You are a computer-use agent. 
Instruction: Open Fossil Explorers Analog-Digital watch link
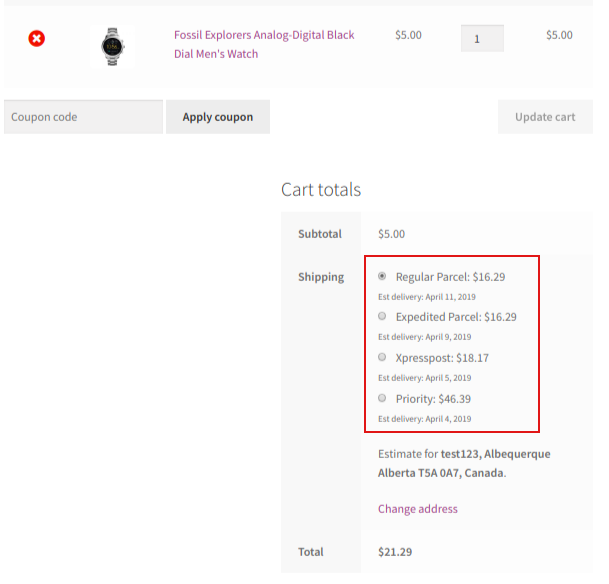pyautogui.click(x=264, y=45)
